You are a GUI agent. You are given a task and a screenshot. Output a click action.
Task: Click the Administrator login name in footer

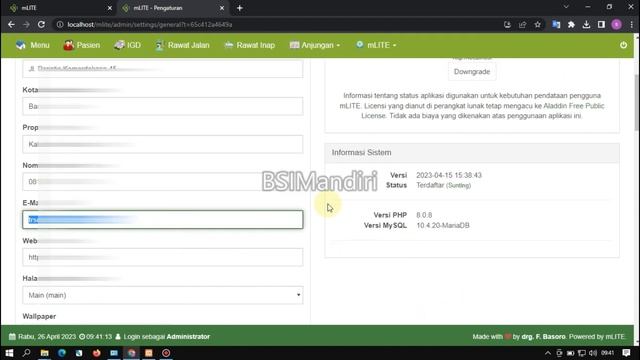tap(188, 337)
